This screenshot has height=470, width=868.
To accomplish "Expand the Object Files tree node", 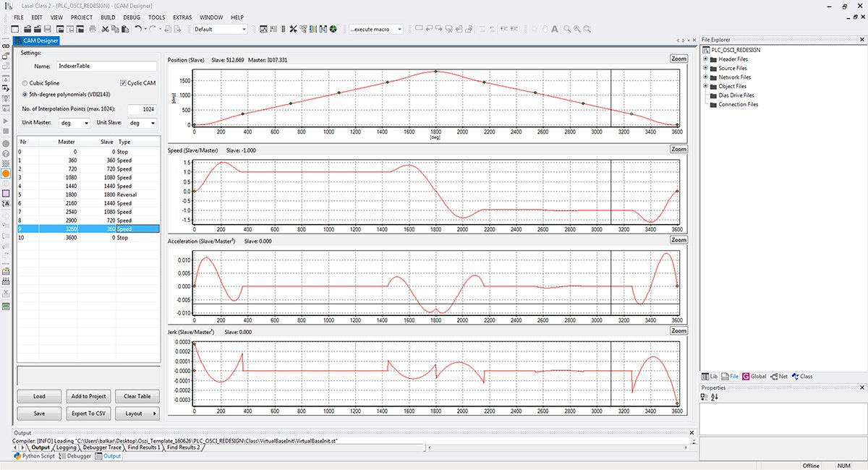I will (705, 86).
